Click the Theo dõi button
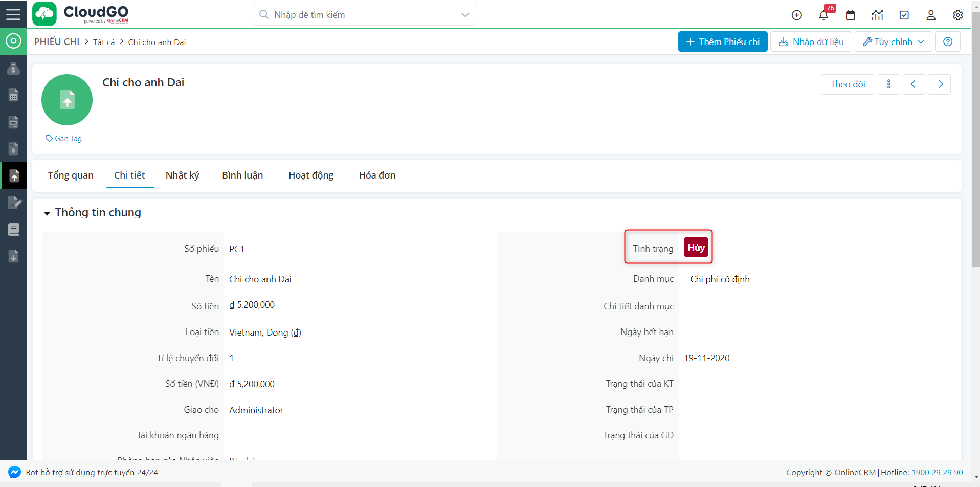The image size is (980, 487). coord(848,84)
